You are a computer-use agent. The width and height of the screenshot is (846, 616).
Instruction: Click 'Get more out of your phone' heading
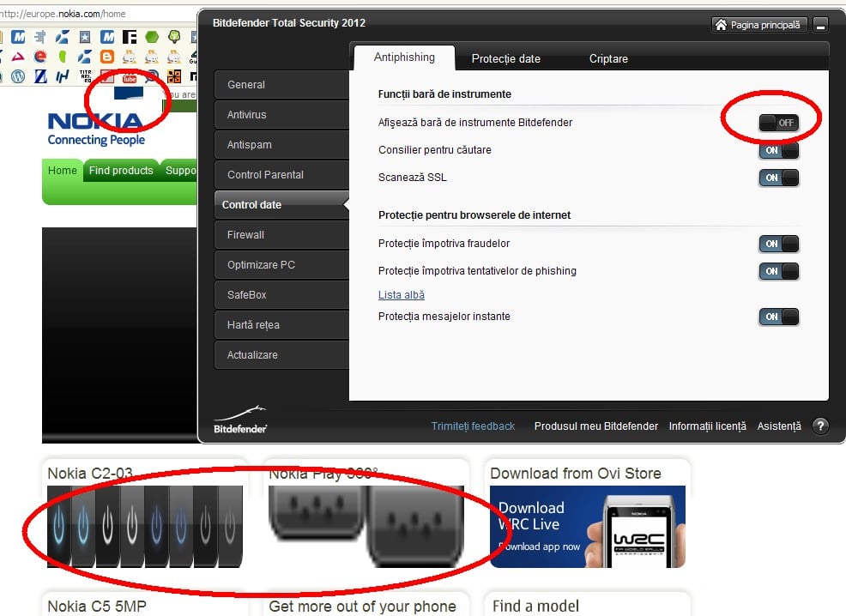pyautogui.click(x=363, y=607)
